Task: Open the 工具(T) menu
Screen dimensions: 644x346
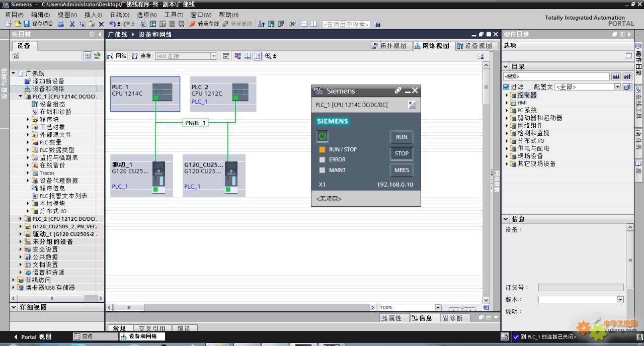Action: click(x=174, y=15)
